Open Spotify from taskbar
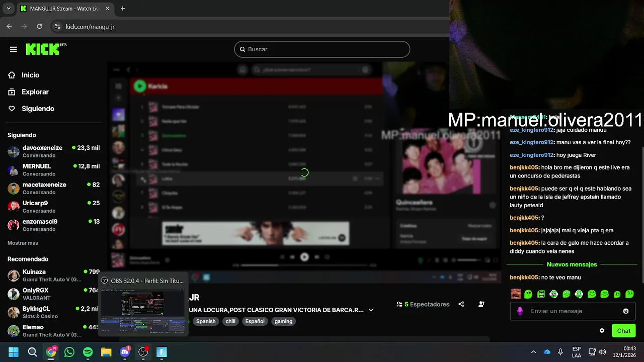 point(88,352)
